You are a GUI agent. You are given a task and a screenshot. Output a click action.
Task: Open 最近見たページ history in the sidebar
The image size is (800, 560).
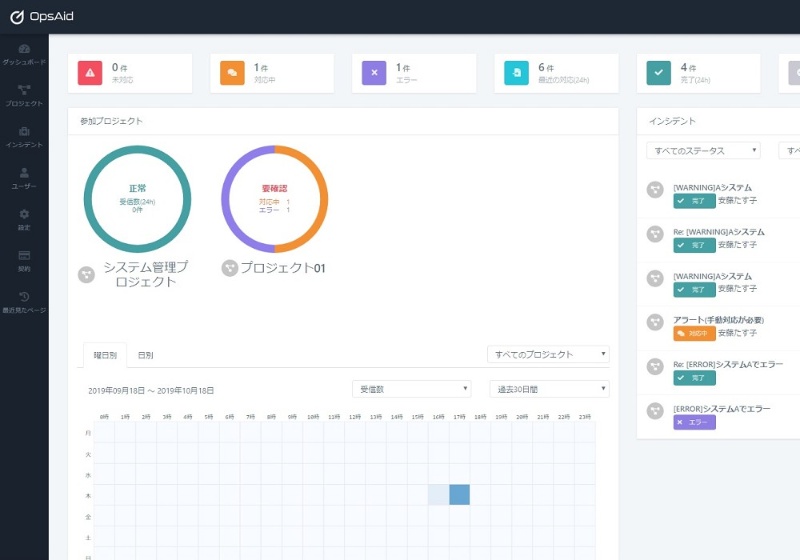coord(24,302)
